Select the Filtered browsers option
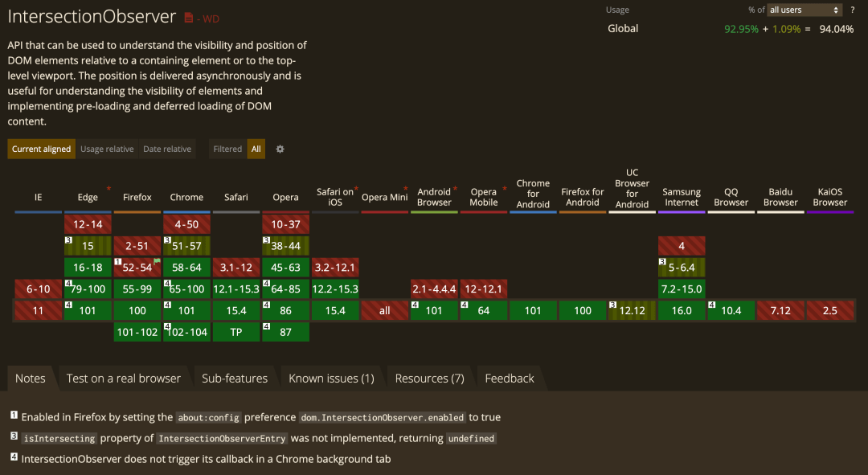 click(x=227, y=149)
